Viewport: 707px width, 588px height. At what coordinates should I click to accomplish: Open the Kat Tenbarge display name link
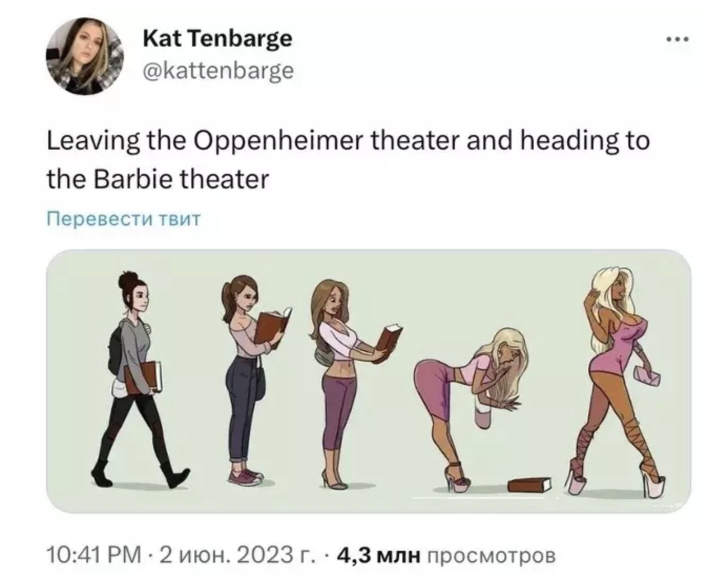pos(217,39)
